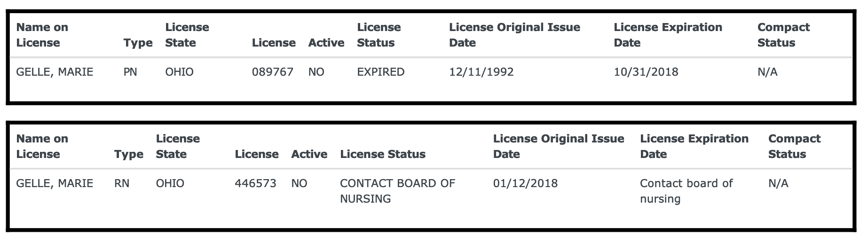Click the Active NO value for license 089767

[x=316, y=72]
